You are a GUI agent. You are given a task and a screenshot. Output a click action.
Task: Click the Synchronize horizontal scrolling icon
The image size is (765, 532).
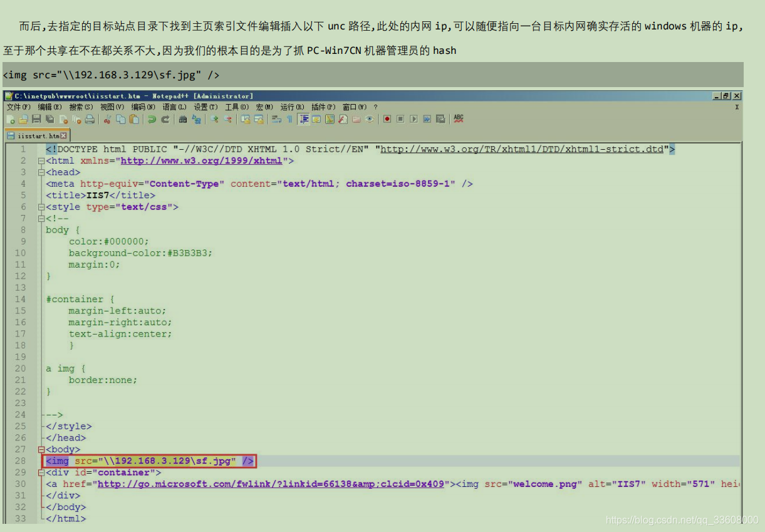pos(259,119)
